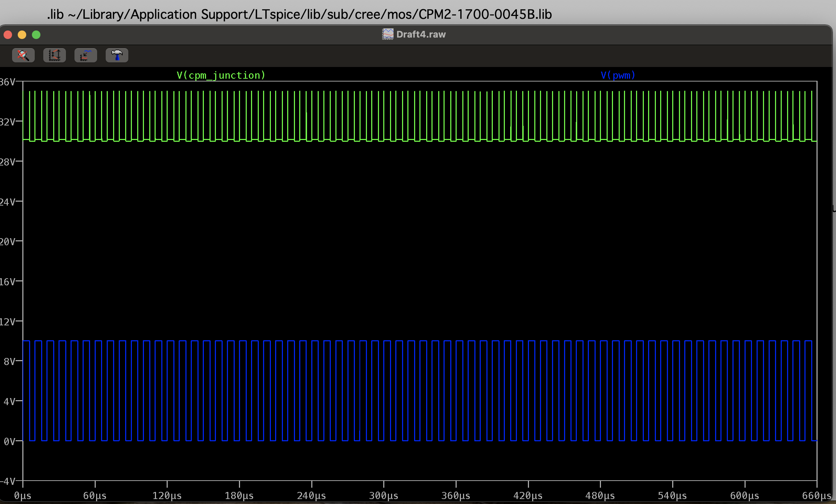
Task: Click the autorange Y-axis icon
Action: (x=55, y=55)
